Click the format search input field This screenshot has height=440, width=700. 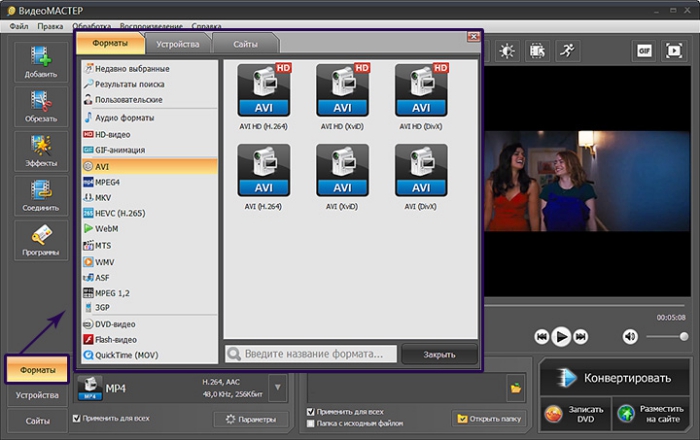pos(311,354)
